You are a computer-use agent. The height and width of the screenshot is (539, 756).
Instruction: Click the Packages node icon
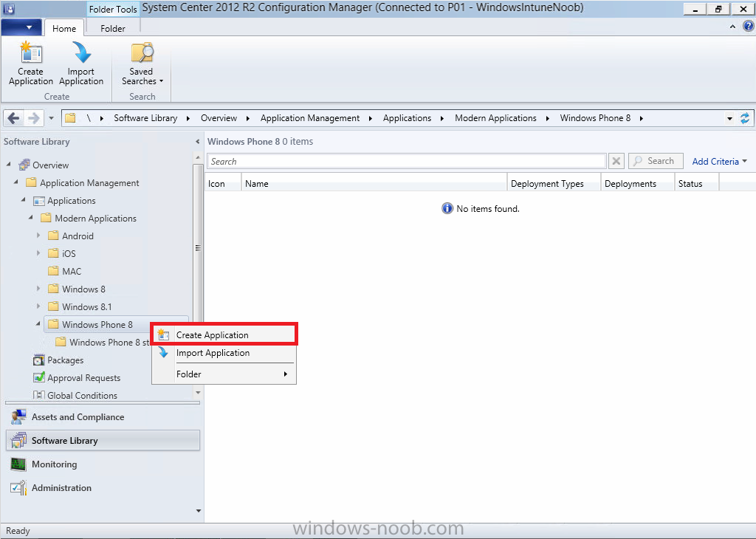(x=38, y=360)
